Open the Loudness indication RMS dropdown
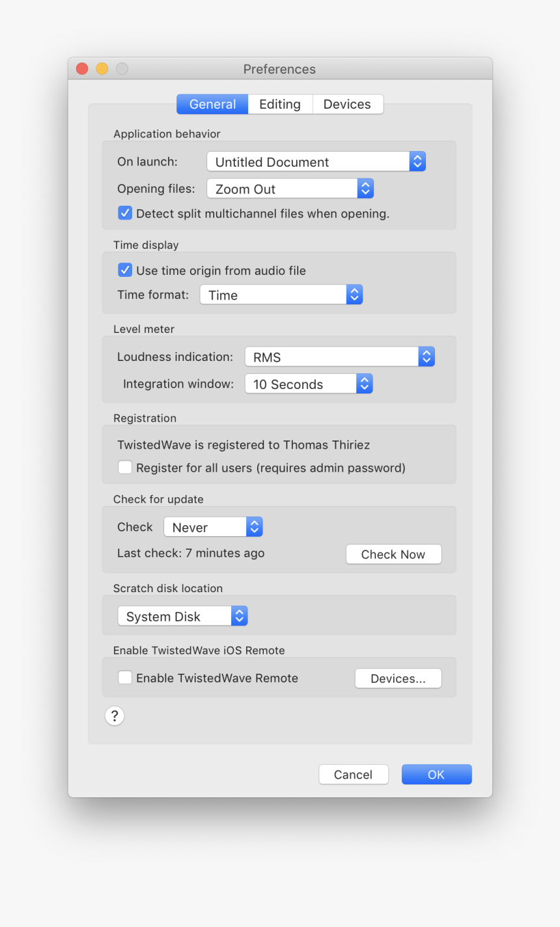The image size is (560, 927). click(x=339, y=356)
